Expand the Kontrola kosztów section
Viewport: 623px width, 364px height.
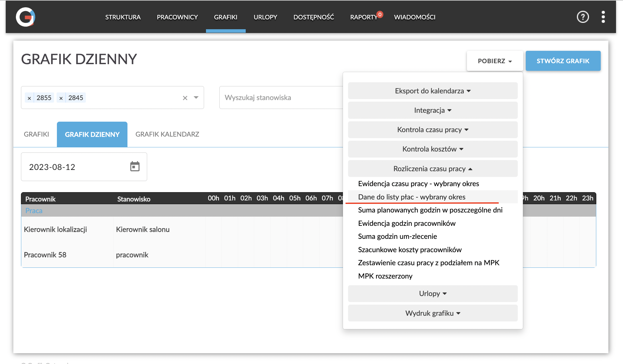click(x=432, y=149)
